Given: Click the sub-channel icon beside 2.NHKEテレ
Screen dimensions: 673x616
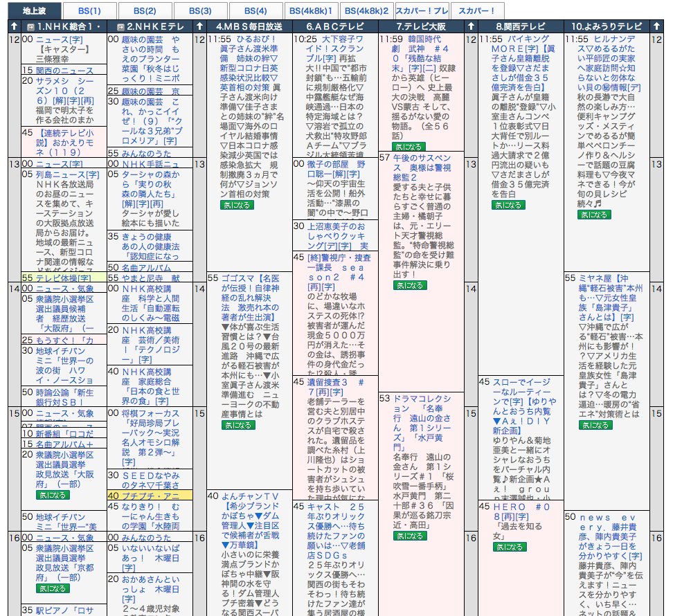Looking at the screenshot, I should point(121,27).
